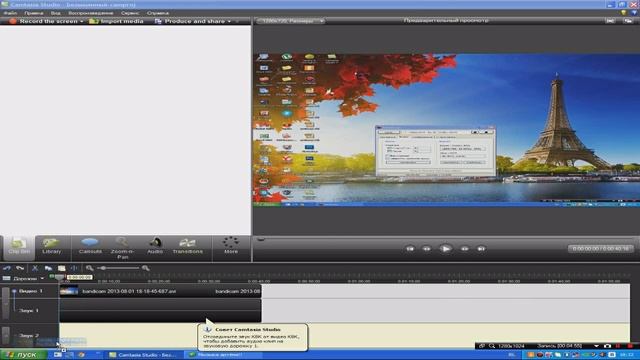Click the rewind step-back button

tap(427, 249)
